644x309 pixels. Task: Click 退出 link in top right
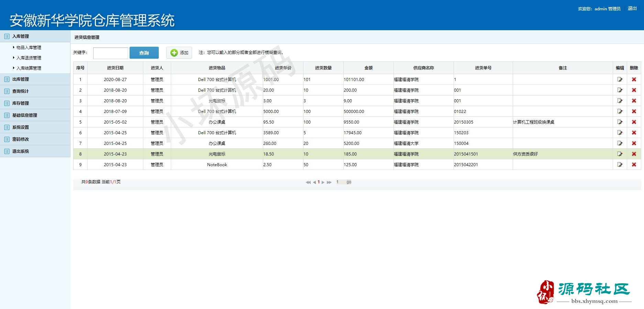point(632,9)
